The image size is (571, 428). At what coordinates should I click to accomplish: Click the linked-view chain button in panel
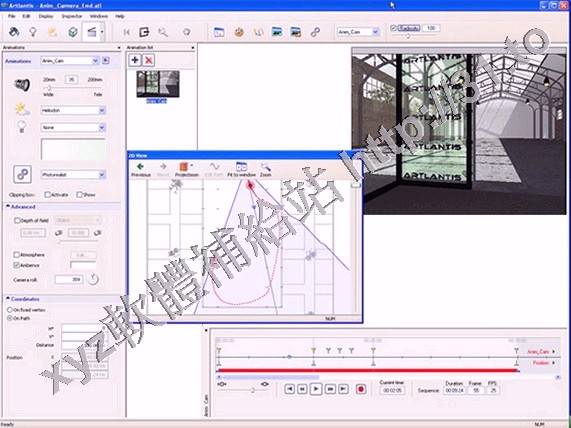pyautogui.click(x=22, y=174)
